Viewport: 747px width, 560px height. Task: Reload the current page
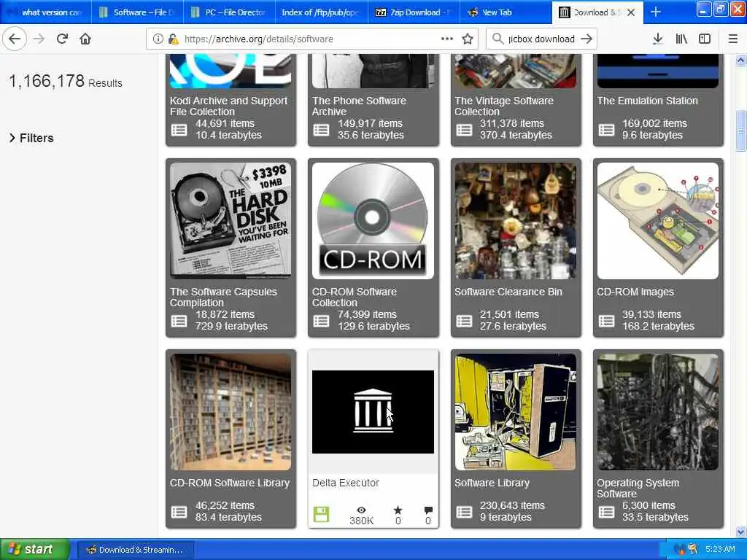point(62,39)
